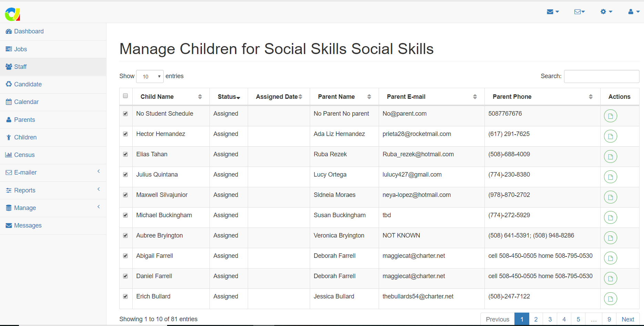Image resolution: width=644 pixels, height=326 pixels.
Task: Sort by Child Name column arrows
Action: point(200,97)
